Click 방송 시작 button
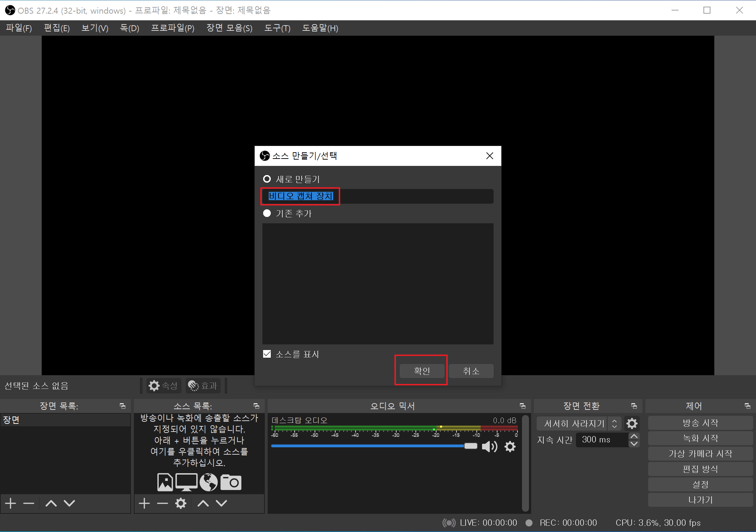 click(700, 423)
